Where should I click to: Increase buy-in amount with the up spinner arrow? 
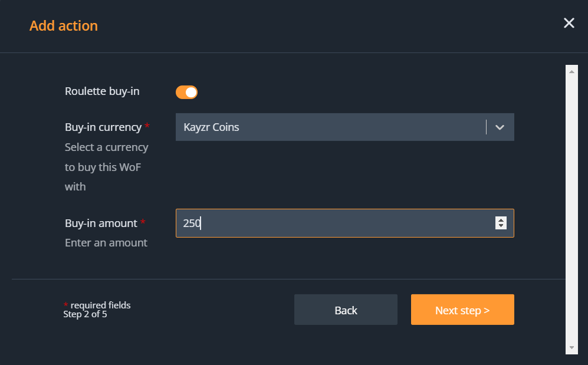(x=501, y=220)
